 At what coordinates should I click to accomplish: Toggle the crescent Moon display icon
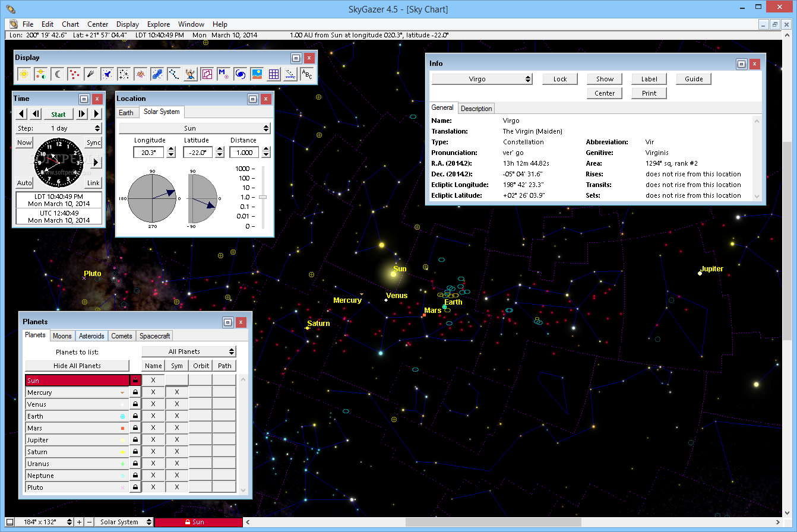[x=57, y=74]
